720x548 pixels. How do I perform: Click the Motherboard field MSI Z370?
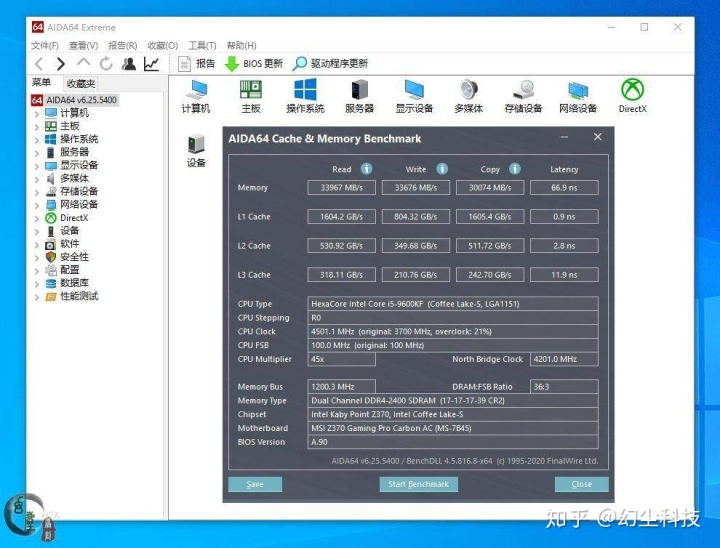(453, 428)
